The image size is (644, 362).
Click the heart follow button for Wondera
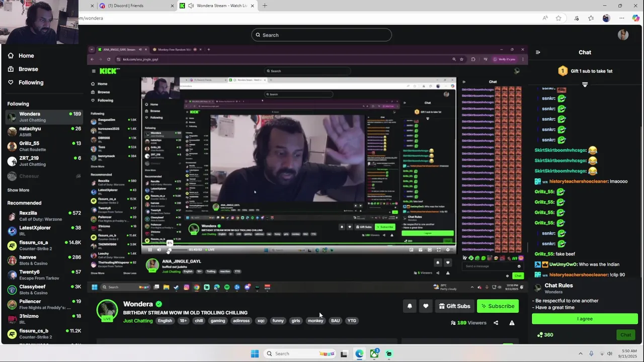click(x=426, y=306)
